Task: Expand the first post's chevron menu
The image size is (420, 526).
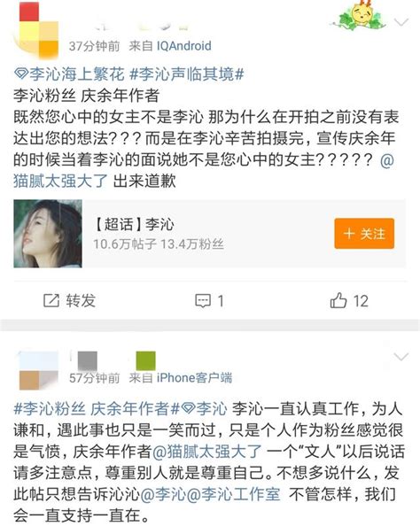Action: coord(401,22)
